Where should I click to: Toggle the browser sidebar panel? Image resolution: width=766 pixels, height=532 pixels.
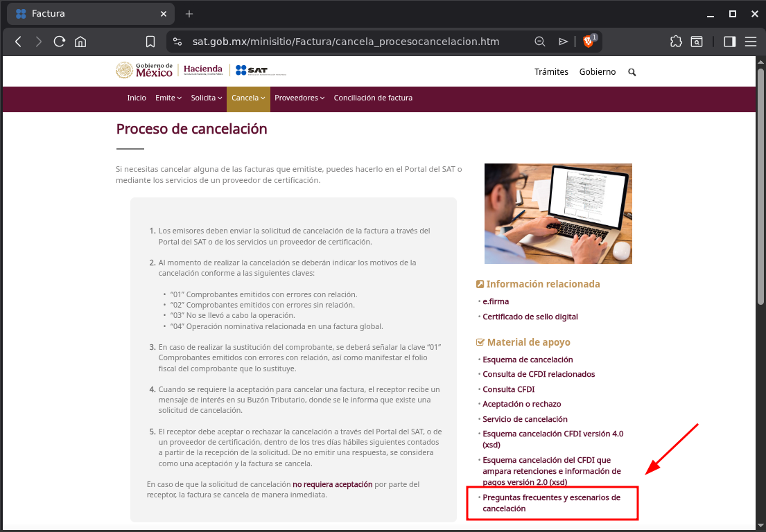729,42
